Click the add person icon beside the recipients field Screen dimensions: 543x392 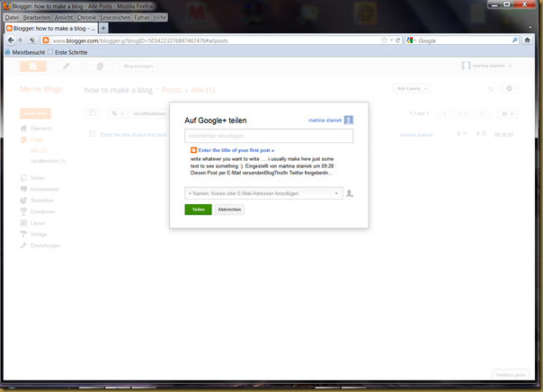350,193
